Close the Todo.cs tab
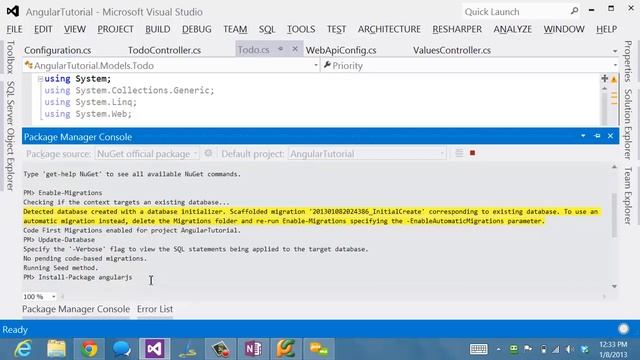The height and width of the screenshot is (360, 640). tap(295, 49)
